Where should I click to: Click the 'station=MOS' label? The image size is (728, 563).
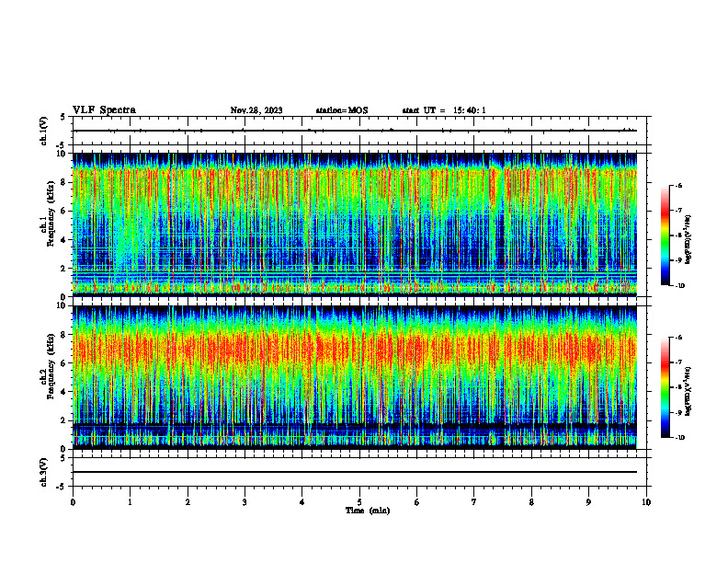point(342,110)
